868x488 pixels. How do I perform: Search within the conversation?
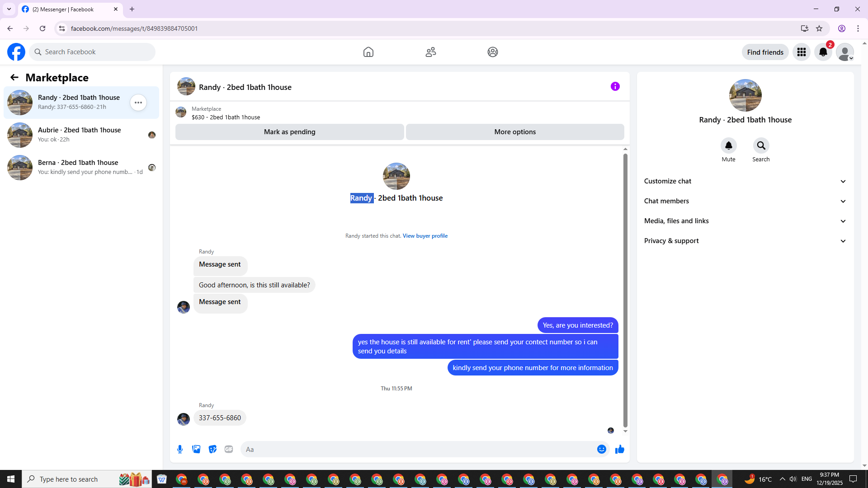coord(761,145)
